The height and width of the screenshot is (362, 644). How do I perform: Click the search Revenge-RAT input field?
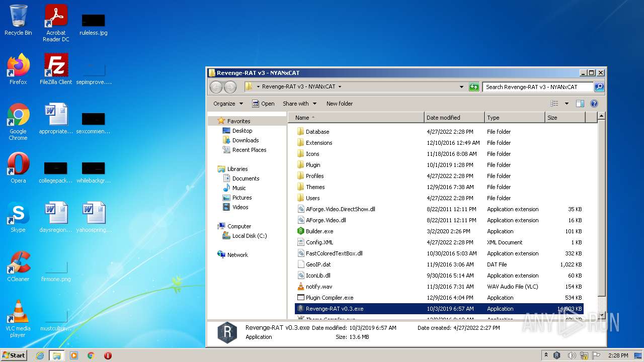tap(537, 87)
